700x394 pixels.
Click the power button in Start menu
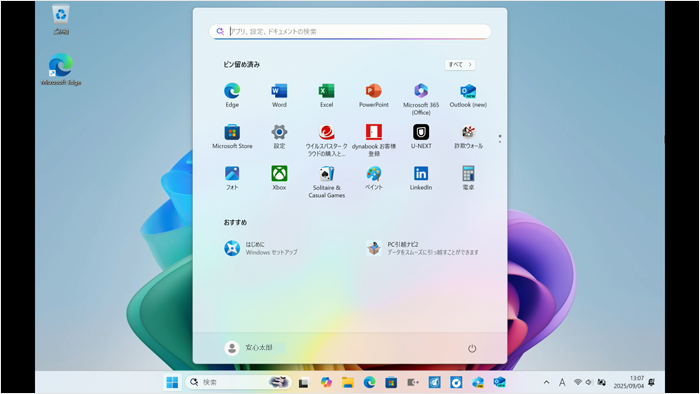(472, 348)
